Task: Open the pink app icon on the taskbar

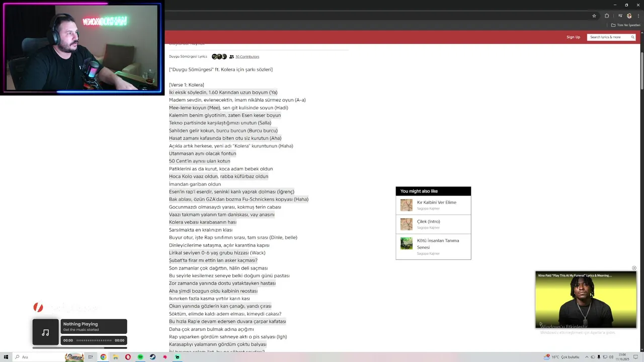Action: (165, 357)
